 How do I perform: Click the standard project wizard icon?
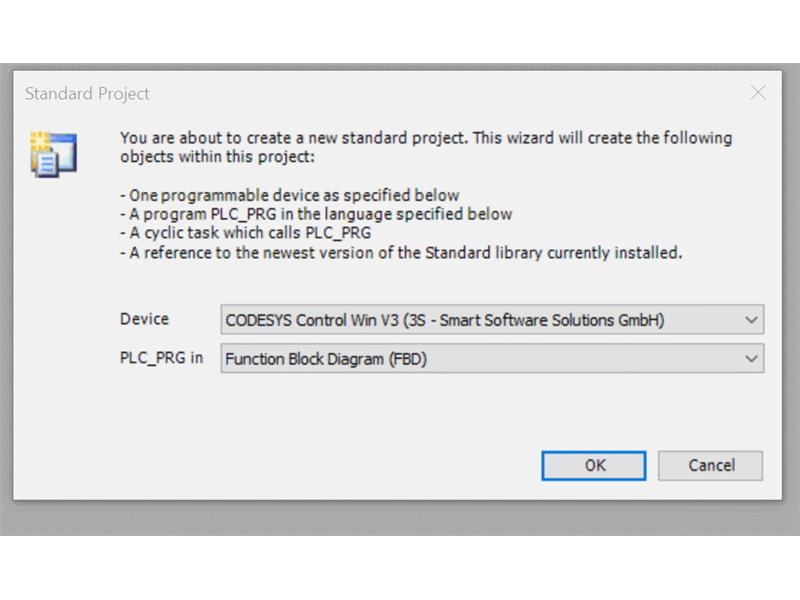[54, 154]
